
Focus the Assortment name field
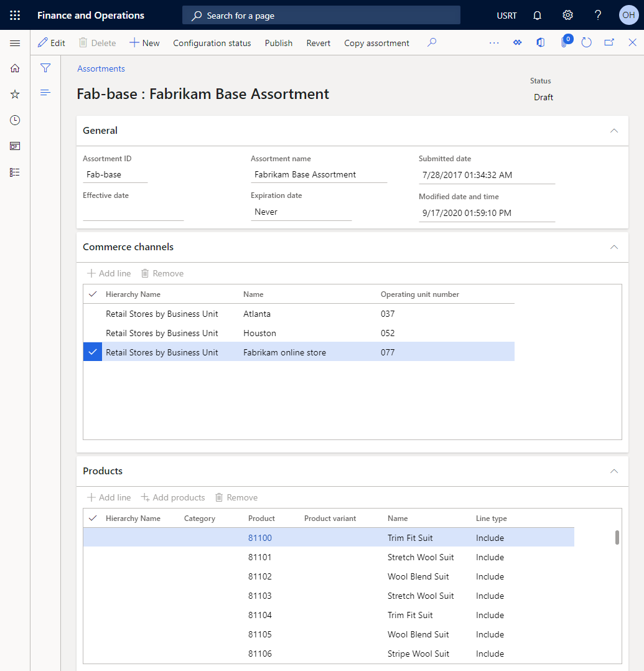[319, 174]
